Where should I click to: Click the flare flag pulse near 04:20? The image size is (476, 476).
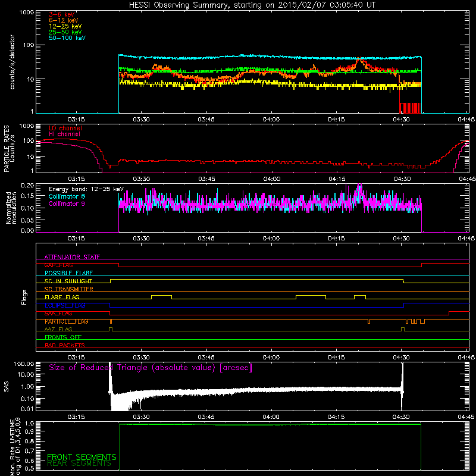pyautogui.click(x=360, y=297)
